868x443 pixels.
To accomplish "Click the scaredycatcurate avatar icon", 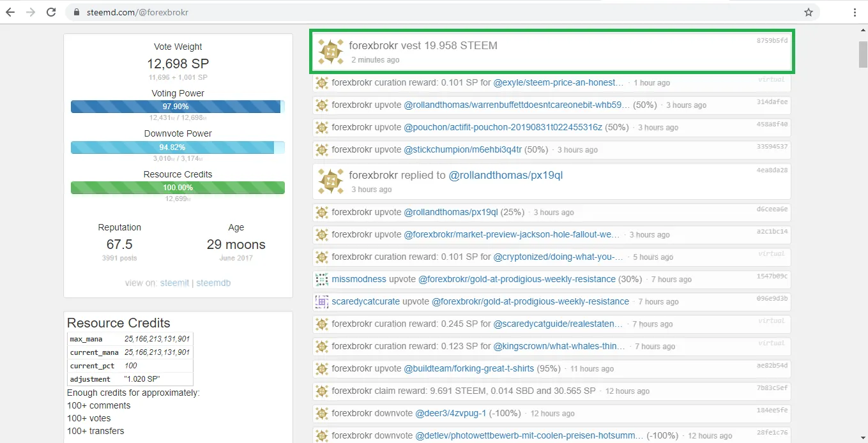I will coord(322,302).
